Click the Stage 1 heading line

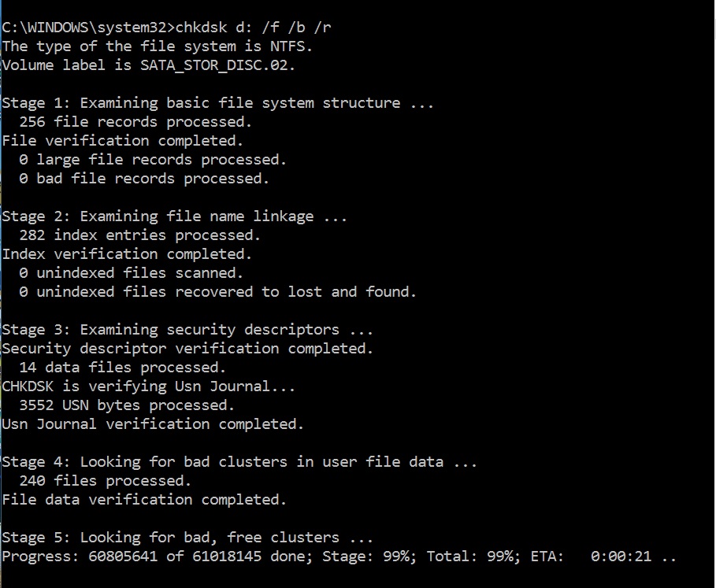(217, 103)
